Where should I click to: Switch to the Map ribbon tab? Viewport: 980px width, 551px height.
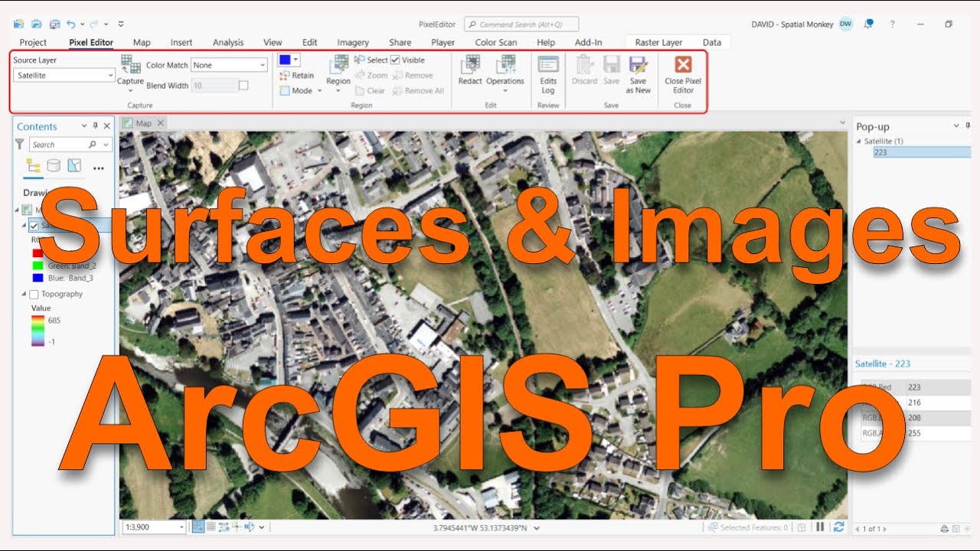tap(142, 43)
